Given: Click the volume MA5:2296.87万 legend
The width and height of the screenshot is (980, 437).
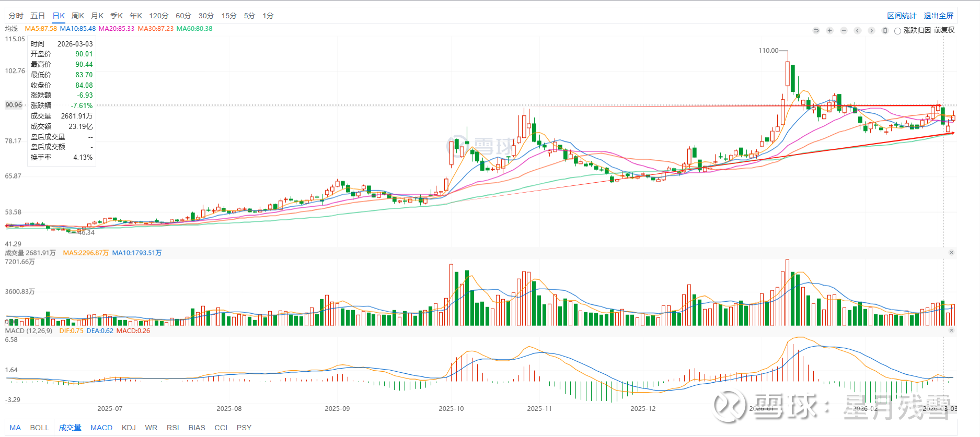Looking at the screenshot, I should [86, 253].
